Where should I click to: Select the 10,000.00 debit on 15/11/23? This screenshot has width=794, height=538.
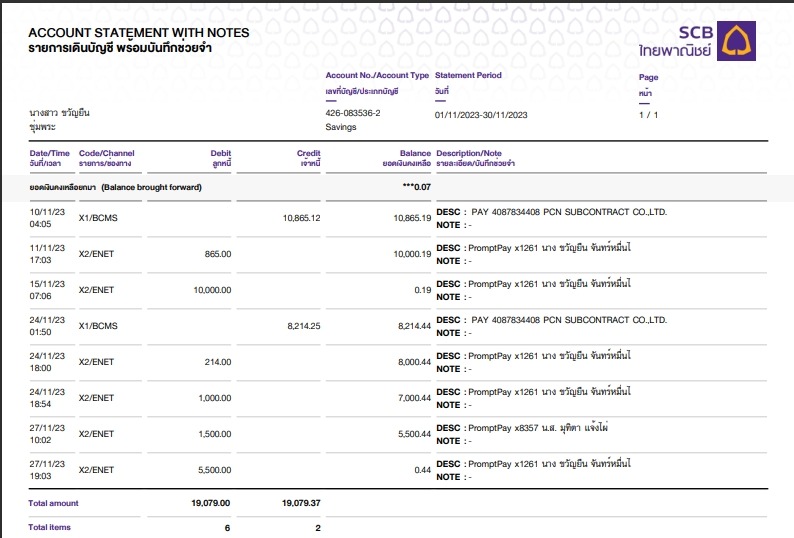pos(212,290)
